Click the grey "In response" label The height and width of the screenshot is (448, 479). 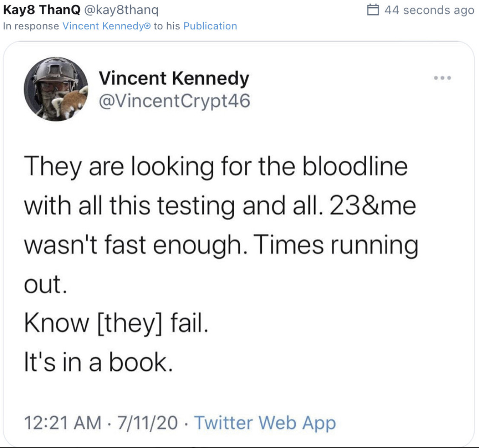31,26
